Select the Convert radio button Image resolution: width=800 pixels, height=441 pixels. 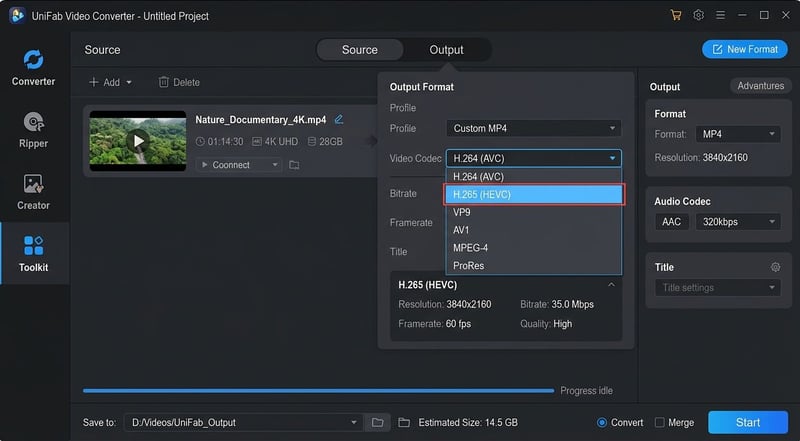(602, 422)
